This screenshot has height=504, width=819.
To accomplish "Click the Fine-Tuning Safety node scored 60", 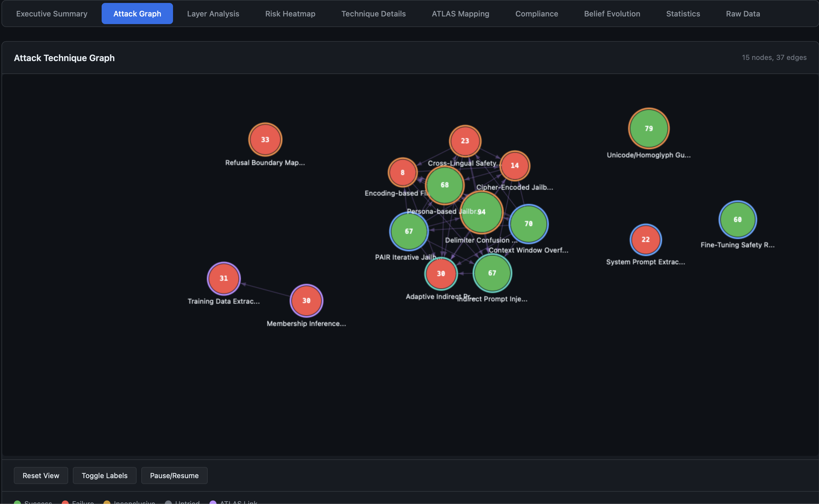I will (737, 219).
